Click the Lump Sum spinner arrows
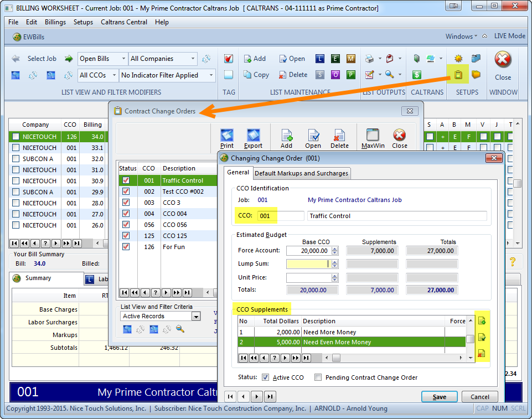The image size is (532, 419). click(335, 264)
